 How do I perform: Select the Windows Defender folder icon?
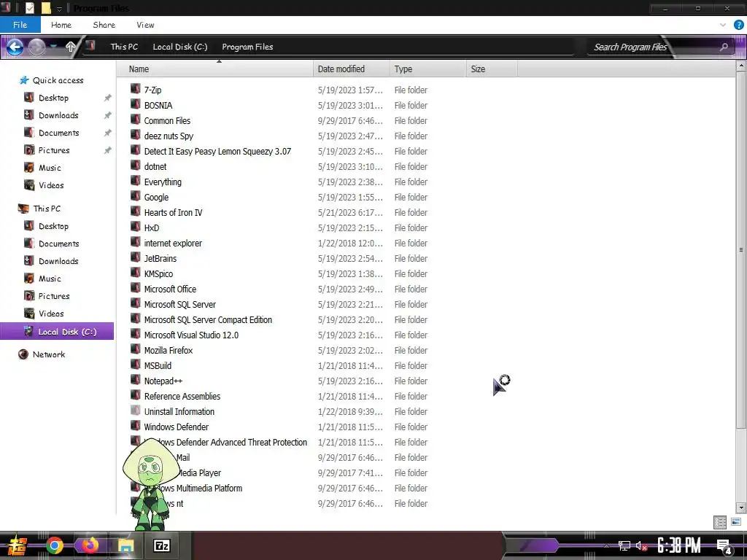(135, 426)
